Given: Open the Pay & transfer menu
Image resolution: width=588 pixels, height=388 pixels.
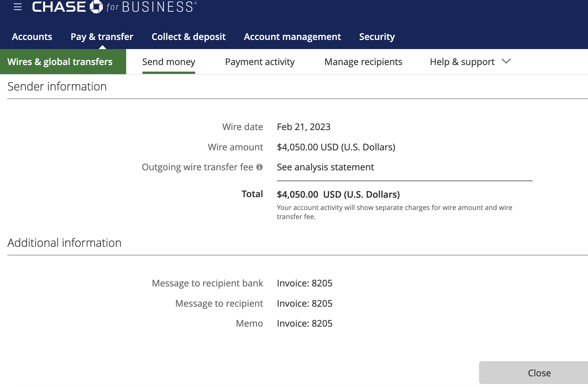Looking at the screenshot, I should (102, 37).
